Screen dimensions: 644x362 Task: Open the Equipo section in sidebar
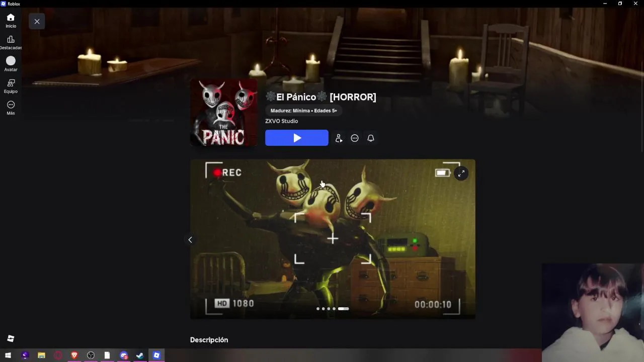tap(11, 86)
